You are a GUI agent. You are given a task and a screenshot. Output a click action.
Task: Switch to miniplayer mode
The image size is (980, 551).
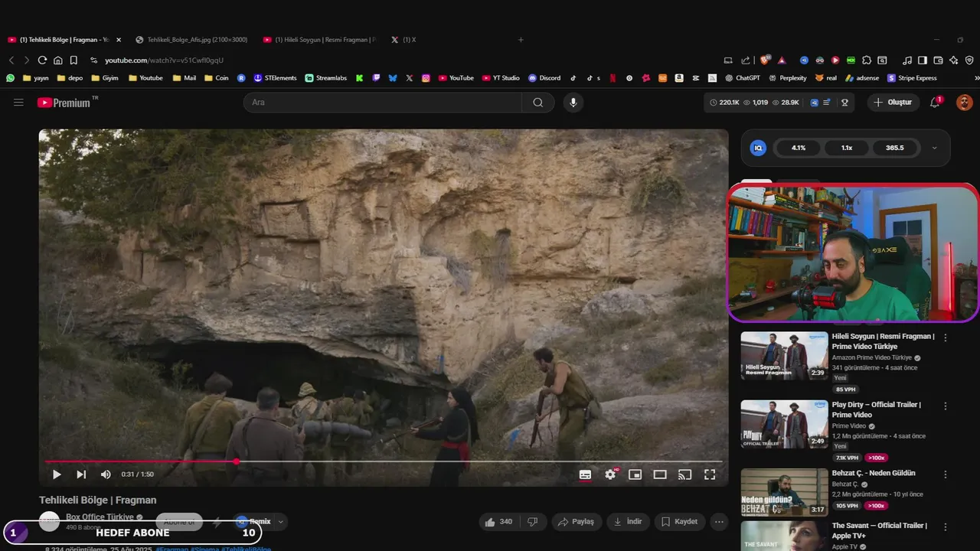[635, 474]
